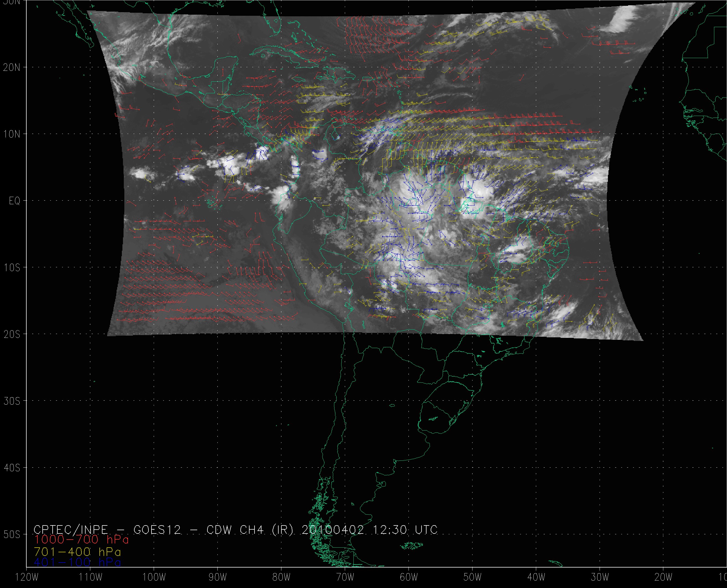
Task: Click the 50S latitude axis label
Action: [12, 535]
